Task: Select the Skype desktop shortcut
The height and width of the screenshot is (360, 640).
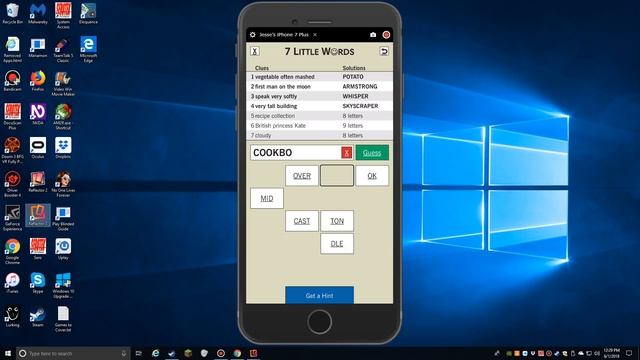Action: [x=38, y=283]
